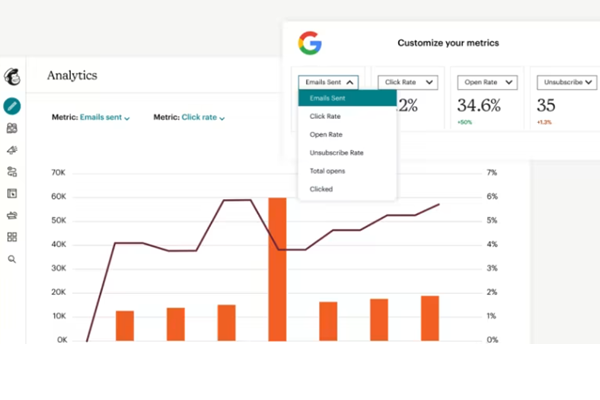Open the Click Rate card dropdown

pos(410,82)
